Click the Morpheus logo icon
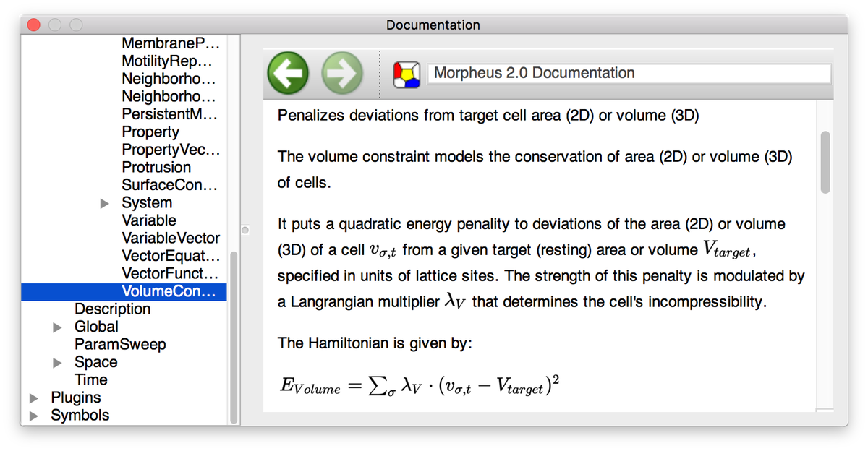This screenshot has width=868, height=451. coord(407,74)
